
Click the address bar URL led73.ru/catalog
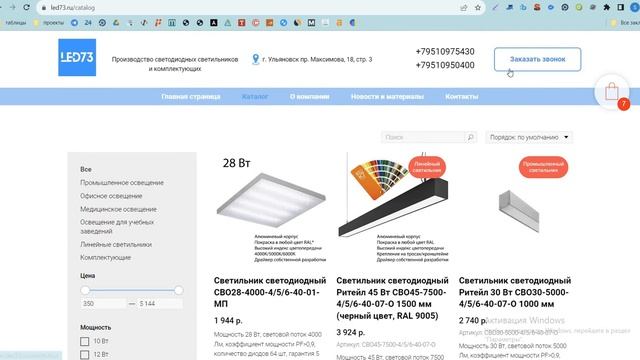73,8
